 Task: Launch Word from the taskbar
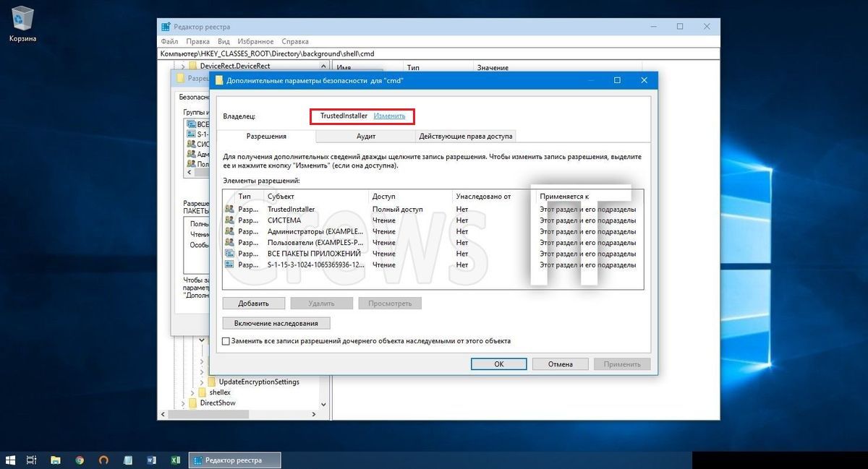(151, 460)
